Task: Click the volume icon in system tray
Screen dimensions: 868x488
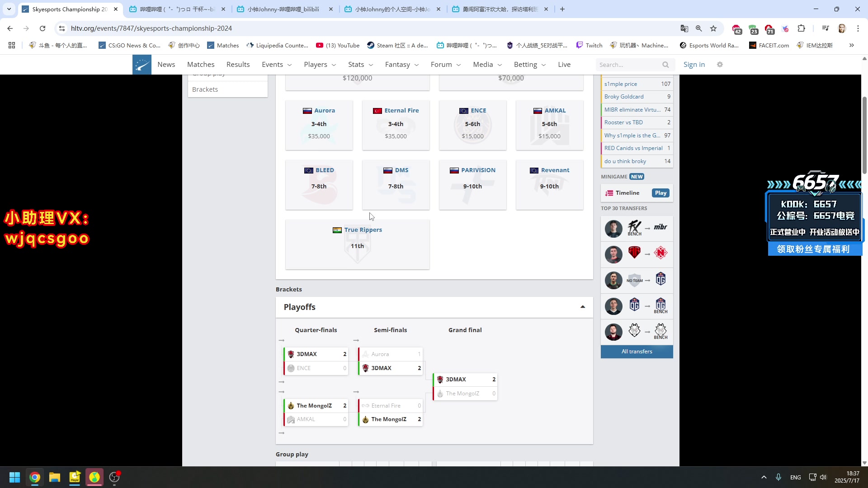Action: click(823, 477)
